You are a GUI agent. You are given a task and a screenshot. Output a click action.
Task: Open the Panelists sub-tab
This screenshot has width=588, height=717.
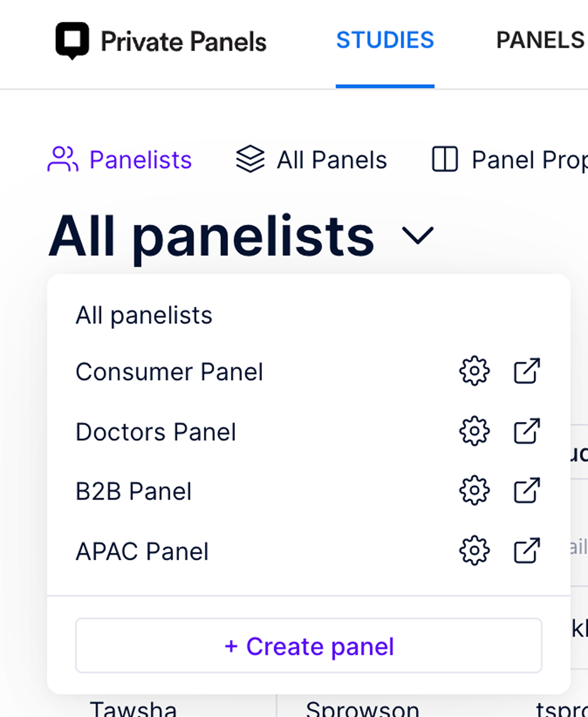click(x=120, y=160)
